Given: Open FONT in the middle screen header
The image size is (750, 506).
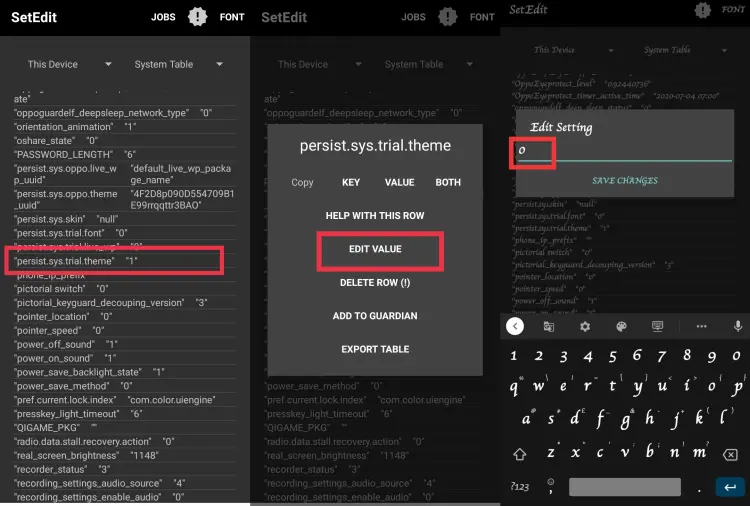Looking at the screenshot, I should tap(482, 17).
